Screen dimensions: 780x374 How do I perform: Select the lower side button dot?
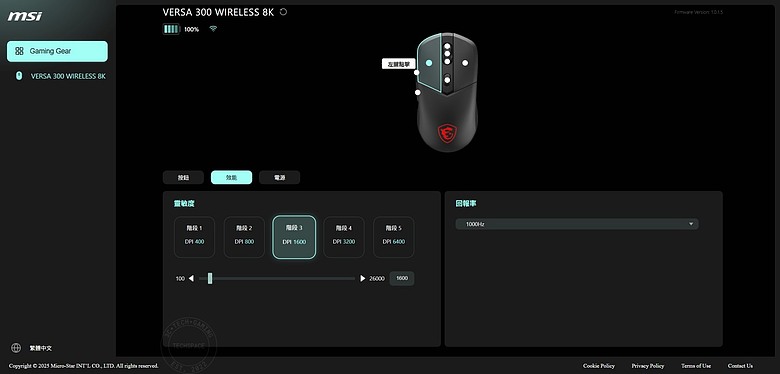click(418, 92)
